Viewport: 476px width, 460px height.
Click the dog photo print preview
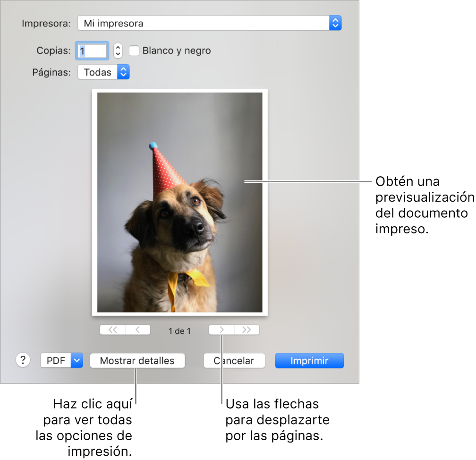(180, 202)
